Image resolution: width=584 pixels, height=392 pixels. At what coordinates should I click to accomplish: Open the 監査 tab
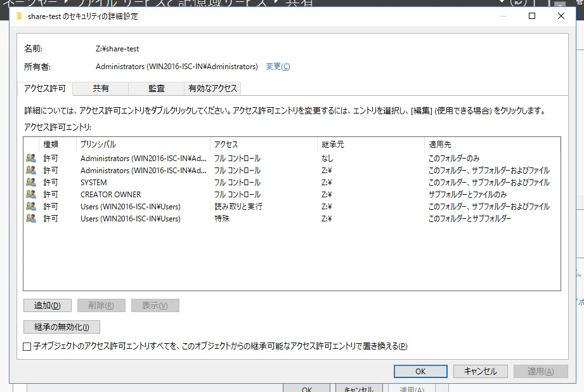[x=157, y=89]
